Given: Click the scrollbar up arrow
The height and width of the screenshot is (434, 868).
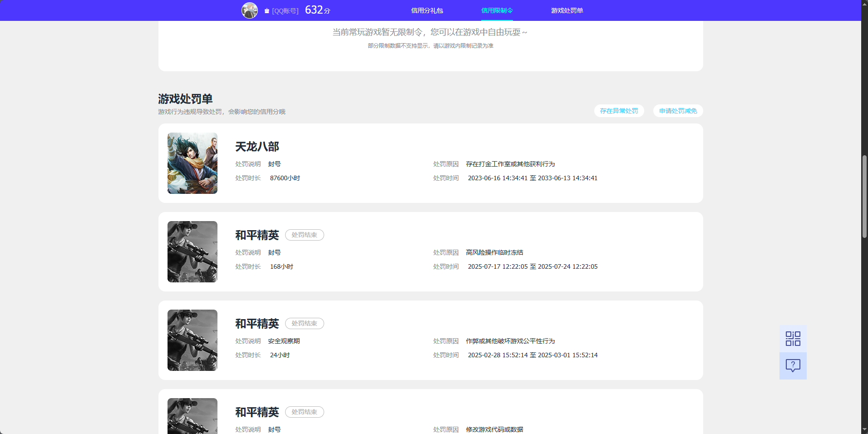Looking at the screenshot, I should [x=864, y=4].
